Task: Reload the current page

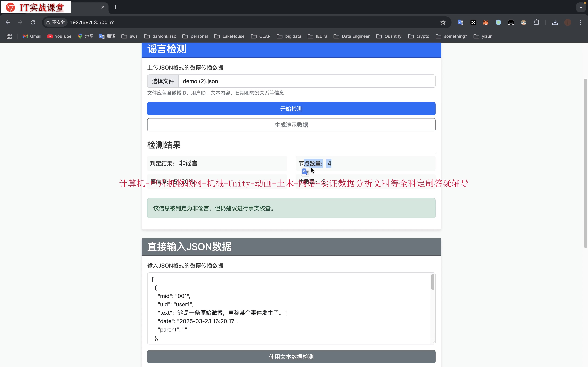Action: point(33,22)
